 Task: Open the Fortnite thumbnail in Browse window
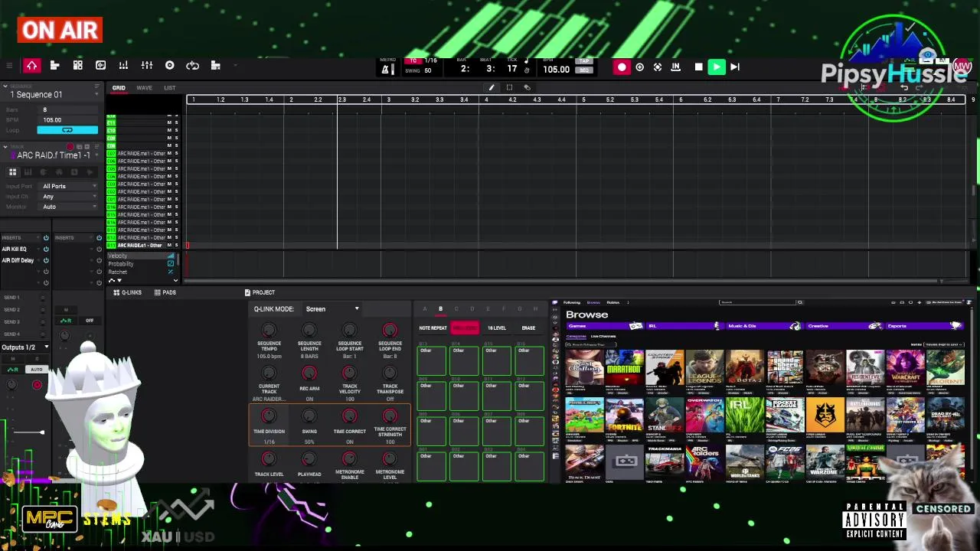[x=625, y=416]
